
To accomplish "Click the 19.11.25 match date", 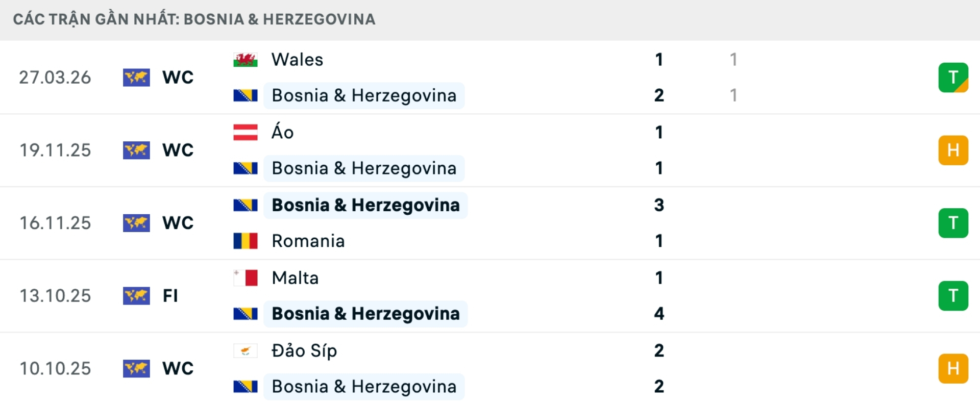I will click(x=55, y=150).
